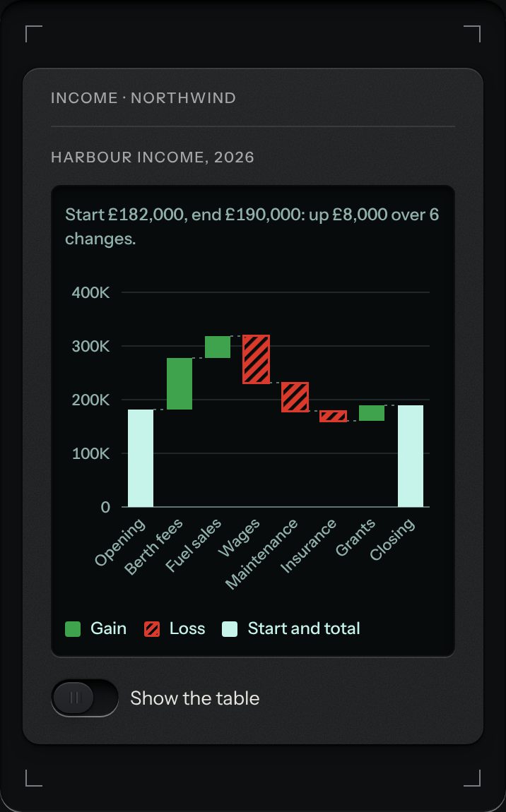Select the Opening bar in the chart
This screenshot has width=506, height=812.
(x=141, y=458)
